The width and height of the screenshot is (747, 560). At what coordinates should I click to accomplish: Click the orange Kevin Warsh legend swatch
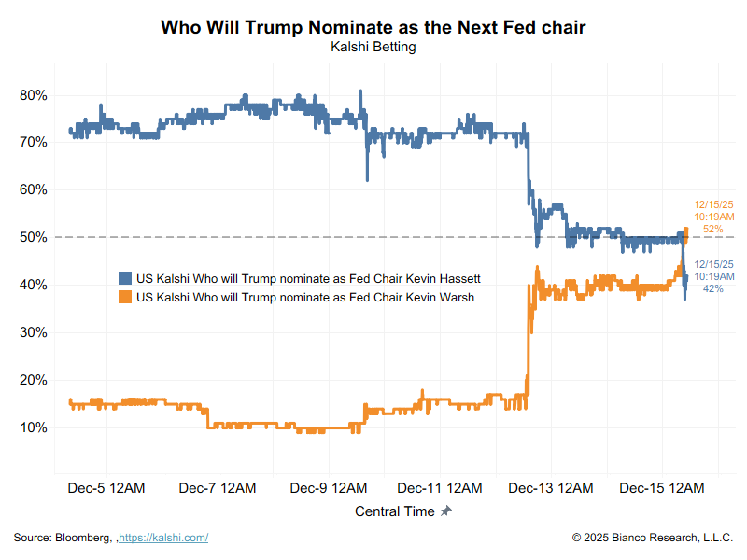pos(124,297)
